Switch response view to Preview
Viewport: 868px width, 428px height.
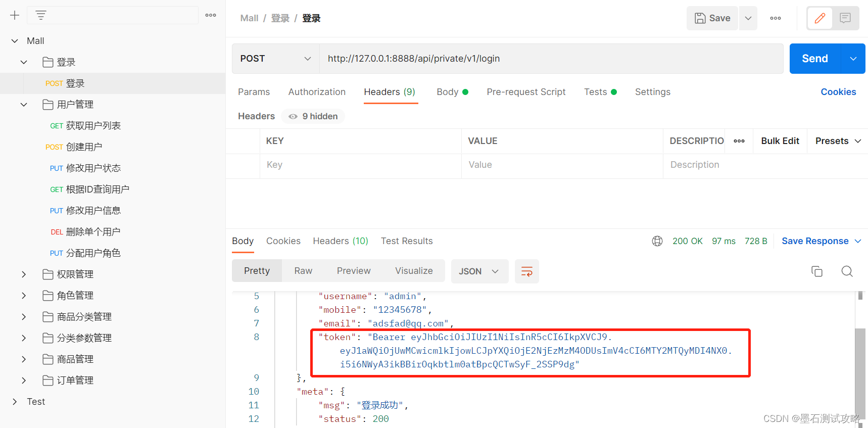(x=354, y=271)
